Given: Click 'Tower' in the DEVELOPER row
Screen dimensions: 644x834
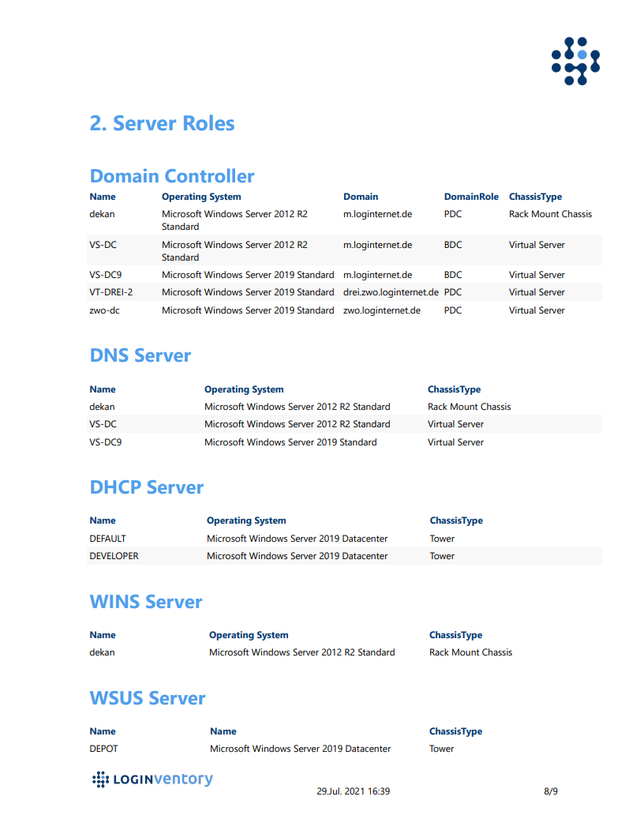Looking at the screenshot, I should coord(442,556).
